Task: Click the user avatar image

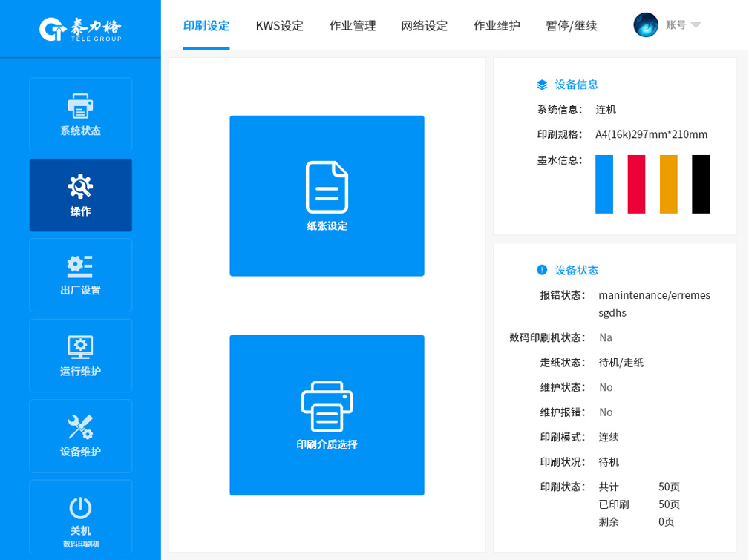Action: (x=645, y=24)
